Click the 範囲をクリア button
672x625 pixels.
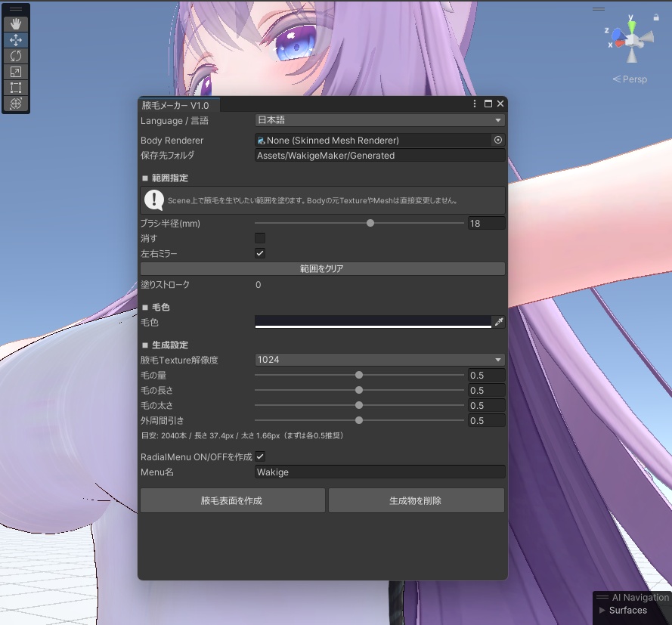click(x=322, y=268)
